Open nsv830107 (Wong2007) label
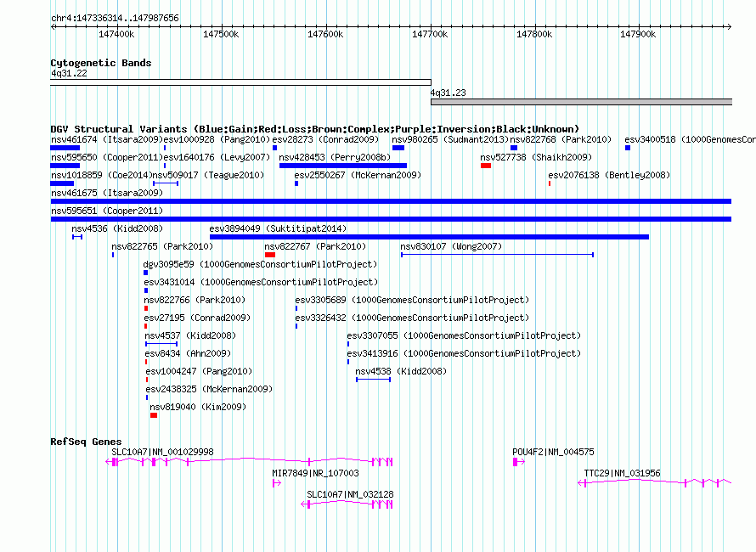Image resolution: width=756 pixels, height=552 pixels. (x=451, y=247)
